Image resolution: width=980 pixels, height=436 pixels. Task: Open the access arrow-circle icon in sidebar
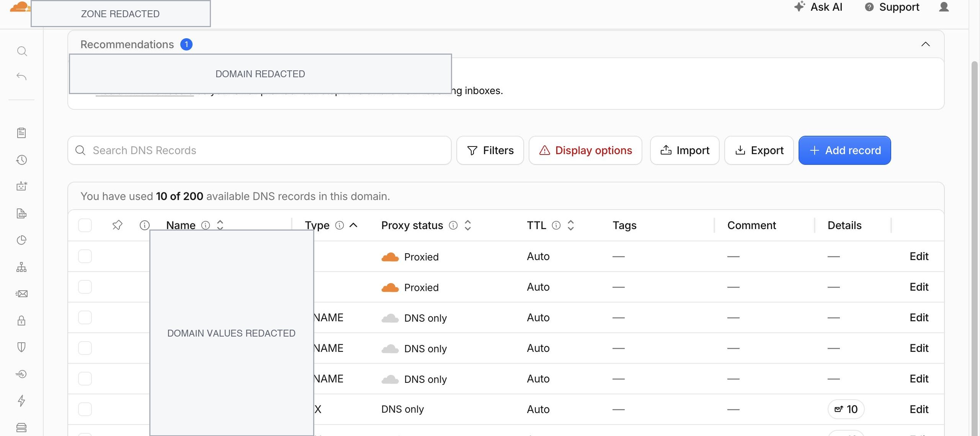21,374
